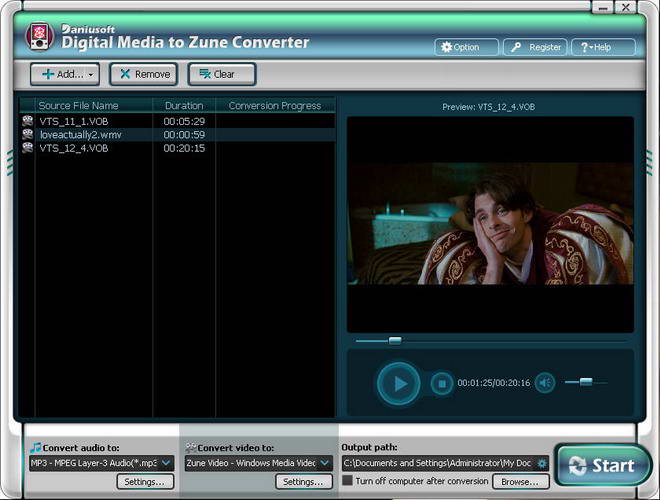
Task: Click the 00:20:15 duration cell
Action: pos(184,148)
